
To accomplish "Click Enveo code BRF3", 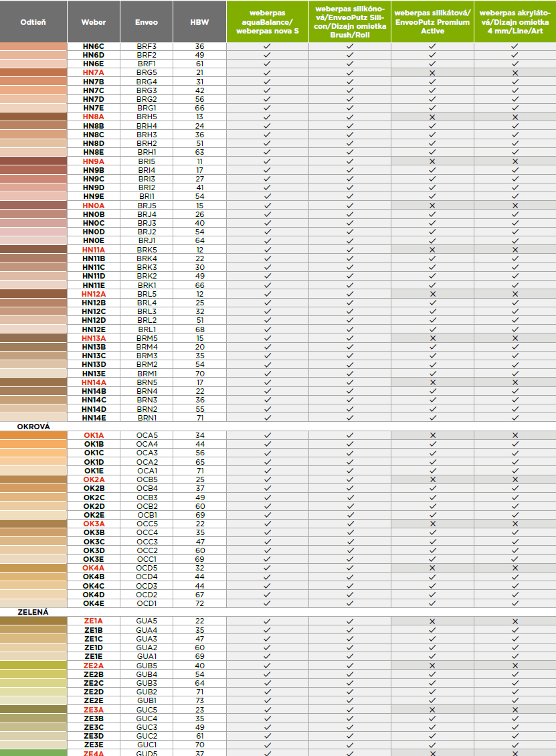I will pos(147,46).
